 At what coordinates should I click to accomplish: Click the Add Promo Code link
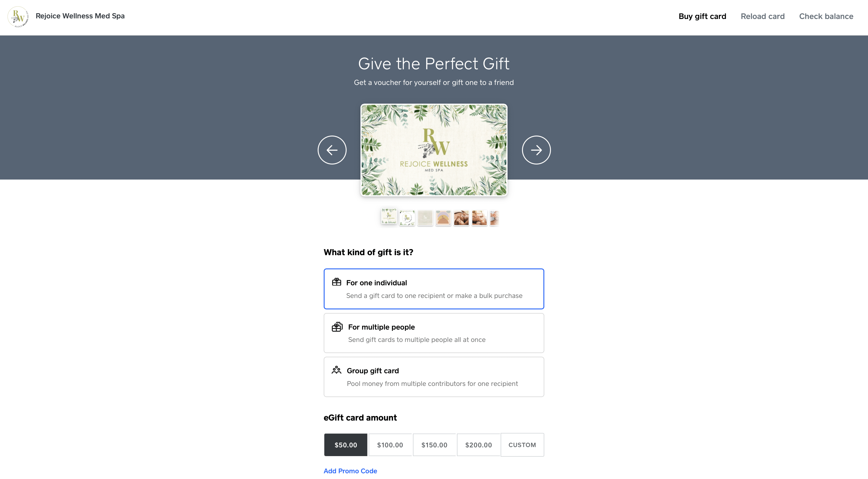click(x=350, y=471)
